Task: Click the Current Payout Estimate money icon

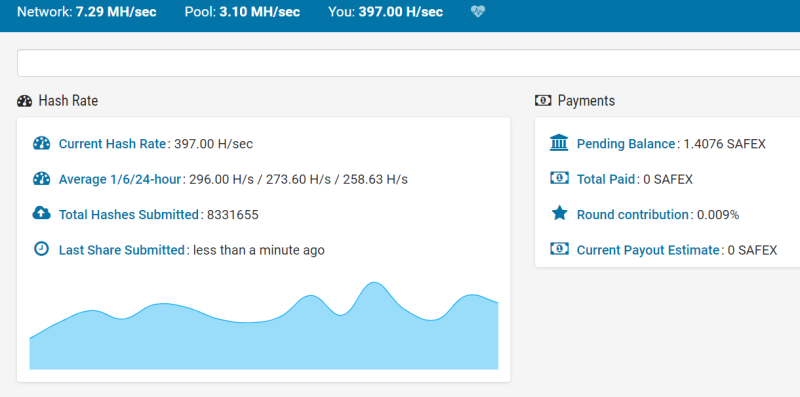Action: coord(559,249)
